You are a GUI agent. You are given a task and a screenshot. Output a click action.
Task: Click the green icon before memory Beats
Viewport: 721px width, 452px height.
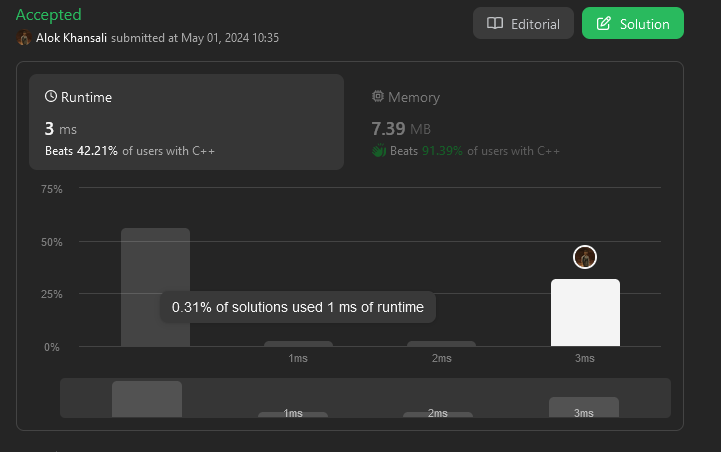click(x=379, y=151)
